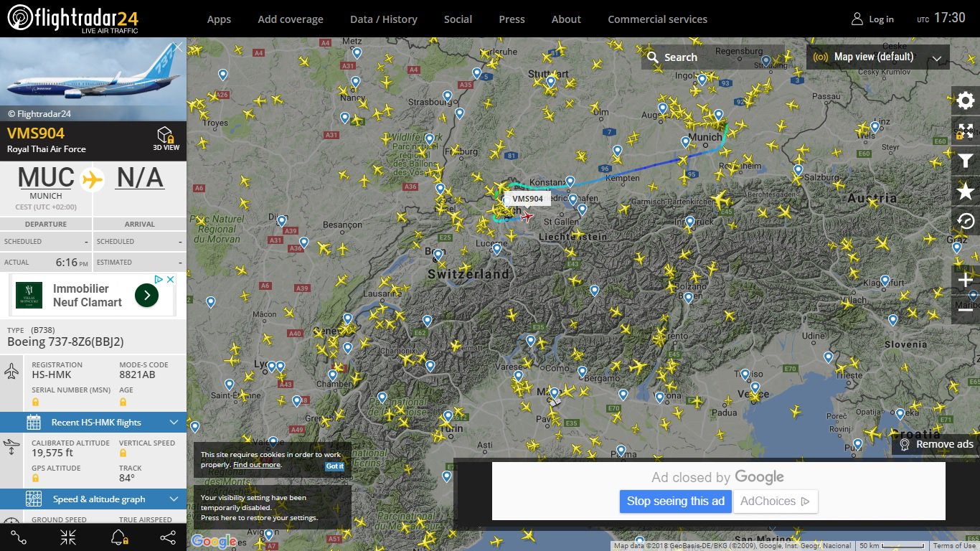Close the Immobilier Neuf Clamart ad
Viewport: 980px width, 551px height.
[x=171, y=279]
